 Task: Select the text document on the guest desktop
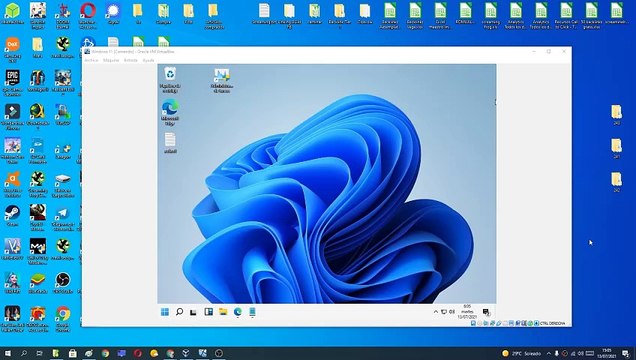(170, 143)
